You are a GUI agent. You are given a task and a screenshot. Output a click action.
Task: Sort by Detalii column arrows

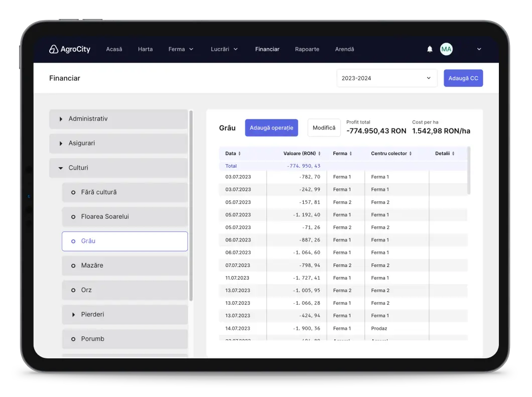(x=453, y=154)
